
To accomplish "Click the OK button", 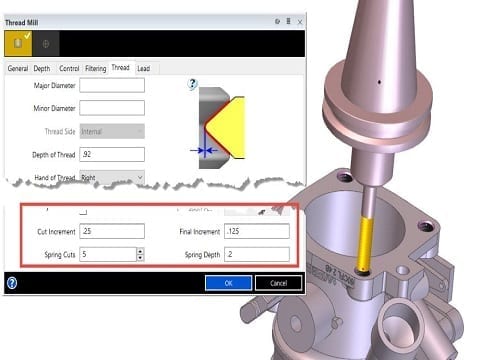I will pos(228,283).
